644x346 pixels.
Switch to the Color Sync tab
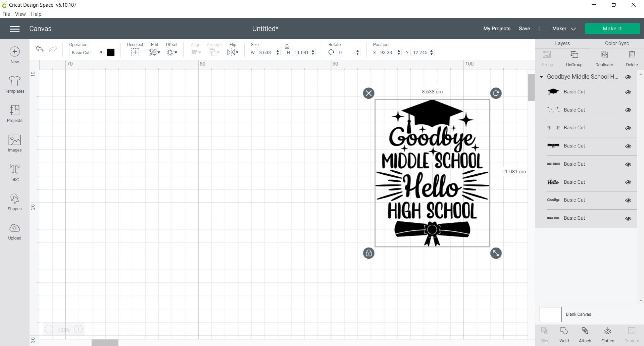(616, 43)
